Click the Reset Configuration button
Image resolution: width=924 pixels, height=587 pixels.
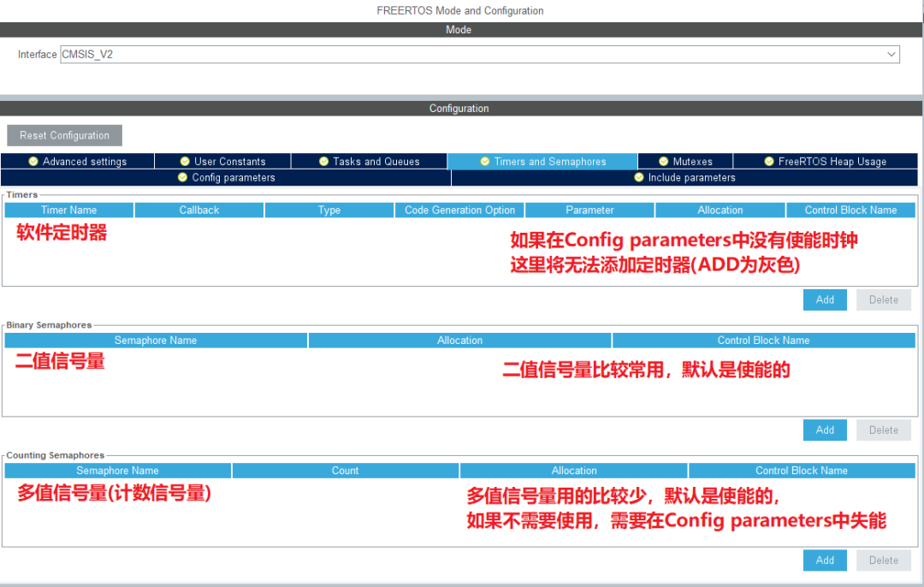coord(65,135)
